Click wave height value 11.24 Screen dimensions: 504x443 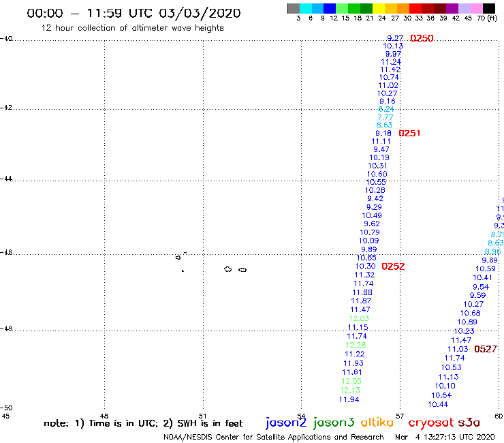point(391,62)
